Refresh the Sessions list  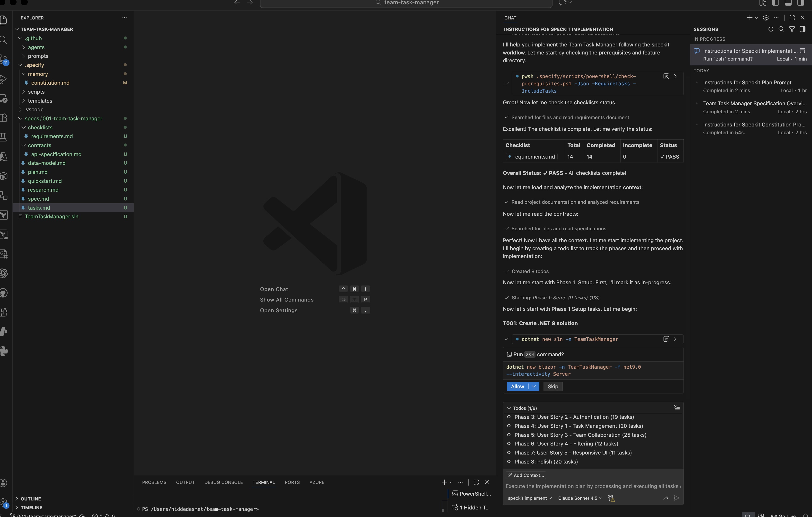(x=771, y=29)
